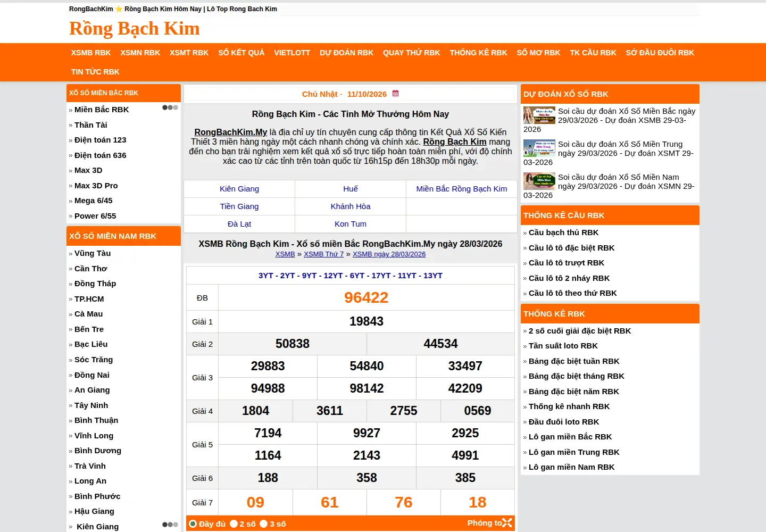Click the XSMB Thứ 7 breadcrumb link
The image size is (766, 532).
[324, 254]
